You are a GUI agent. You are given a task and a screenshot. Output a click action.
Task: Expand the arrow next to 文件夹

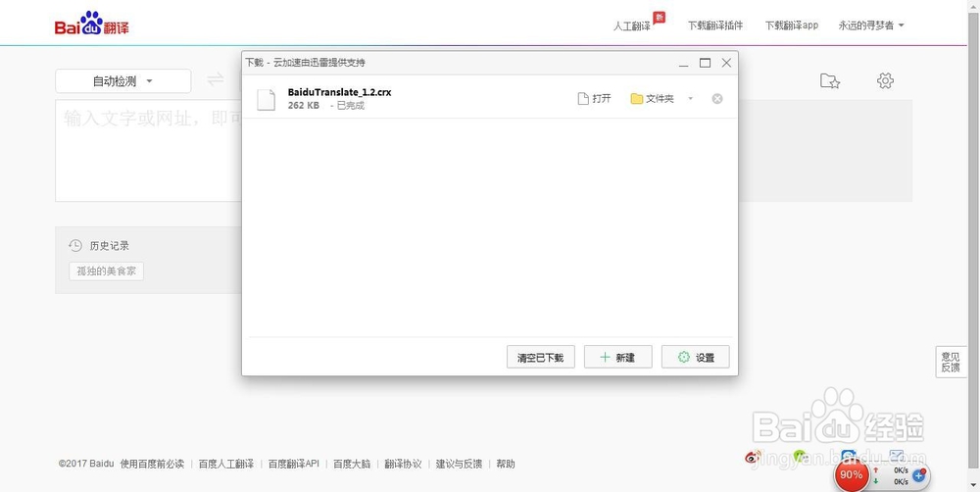tap(691, 99)
